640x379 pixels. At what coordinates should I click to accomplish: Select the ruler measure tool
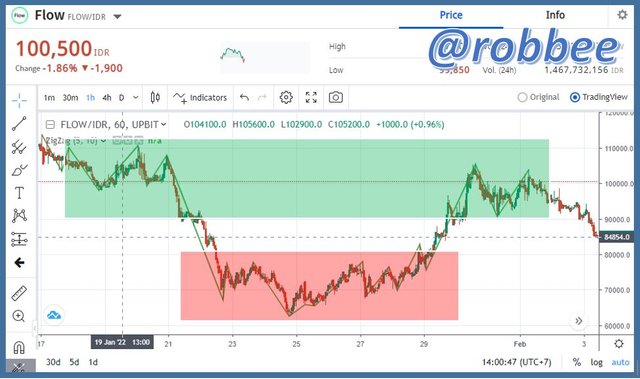pos(19,293)
